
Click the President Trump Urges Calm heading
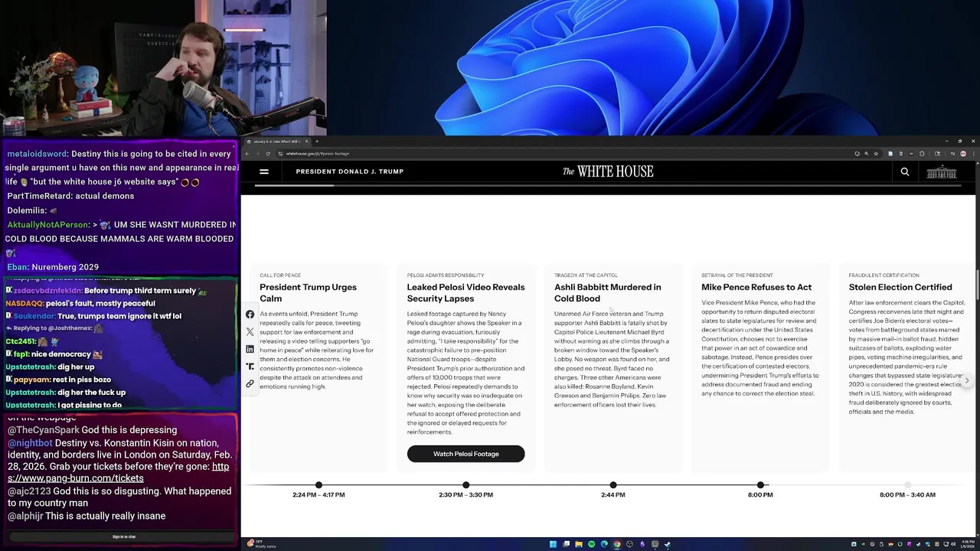point(308,292)
